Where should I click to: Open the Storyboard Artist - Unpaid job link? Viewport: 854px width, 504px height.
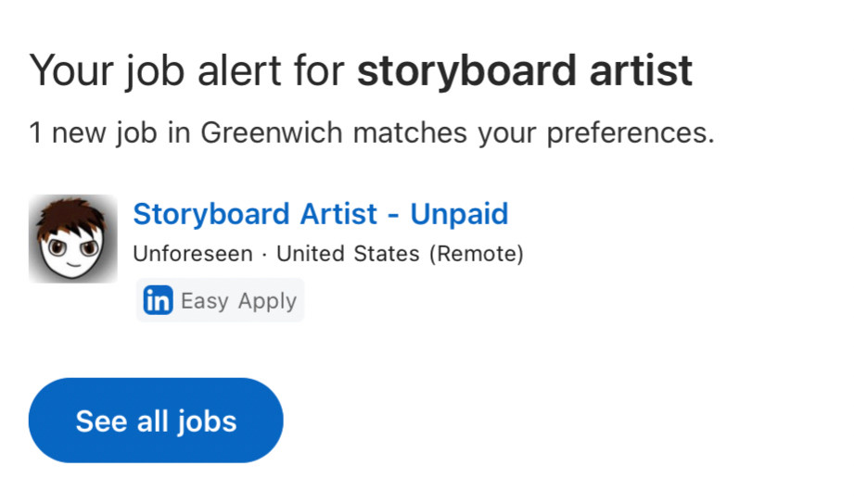point(320,213)
